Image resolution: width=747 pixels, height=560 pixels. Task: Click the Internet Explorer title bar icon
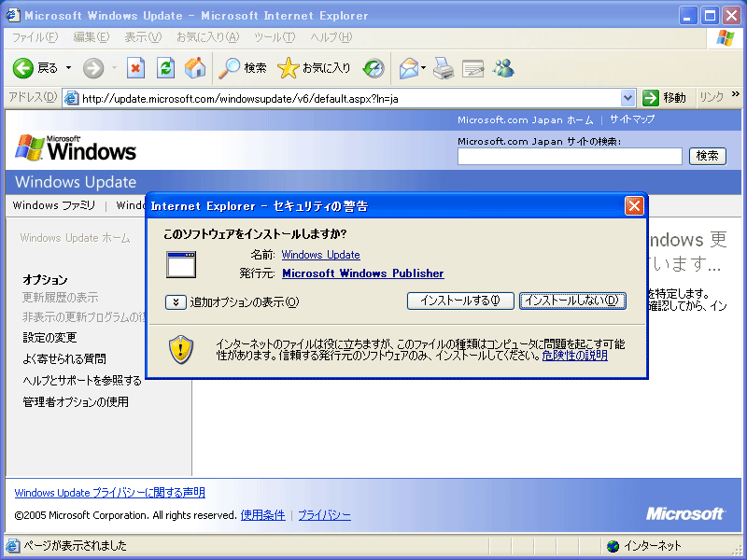tap(13, 15)
